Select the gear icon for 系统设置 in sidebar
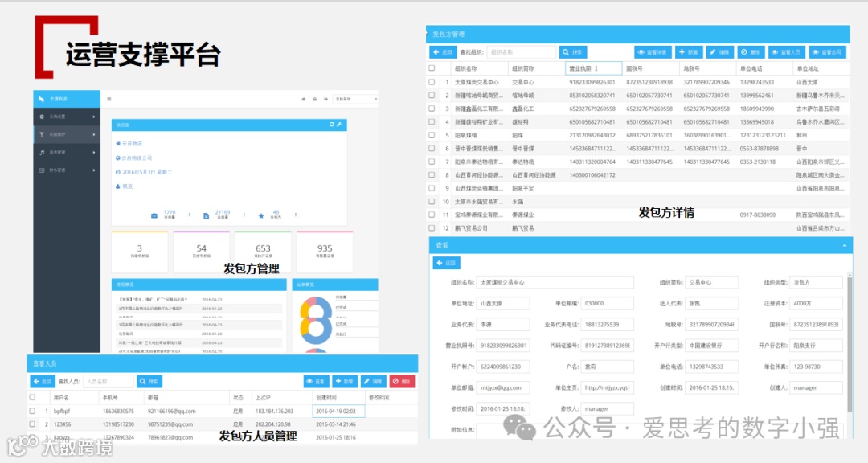Viewport: 868px width, 463px height. tap(41, 116)
